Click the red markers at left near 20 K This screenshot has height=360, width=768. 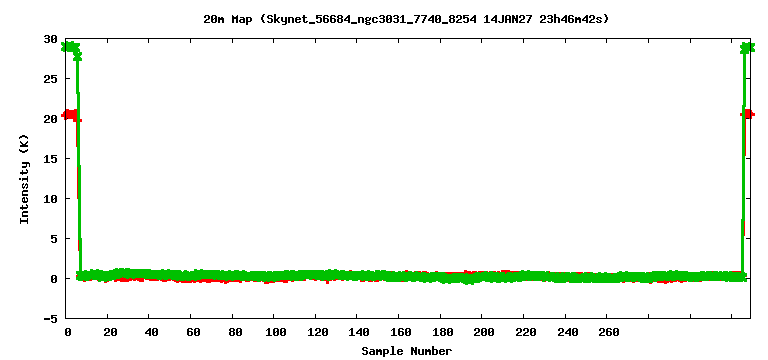point(71,116)
